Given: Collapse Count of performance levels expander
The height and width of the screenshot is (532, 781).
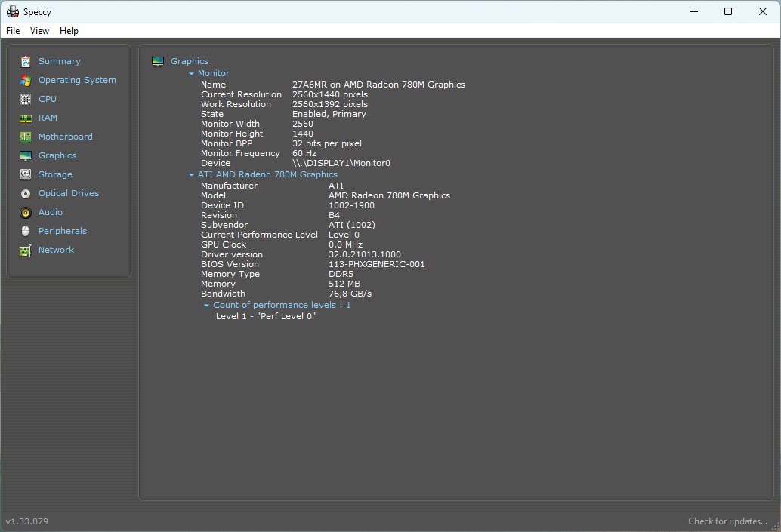Looking at the screenshot, I should [207, 305].
